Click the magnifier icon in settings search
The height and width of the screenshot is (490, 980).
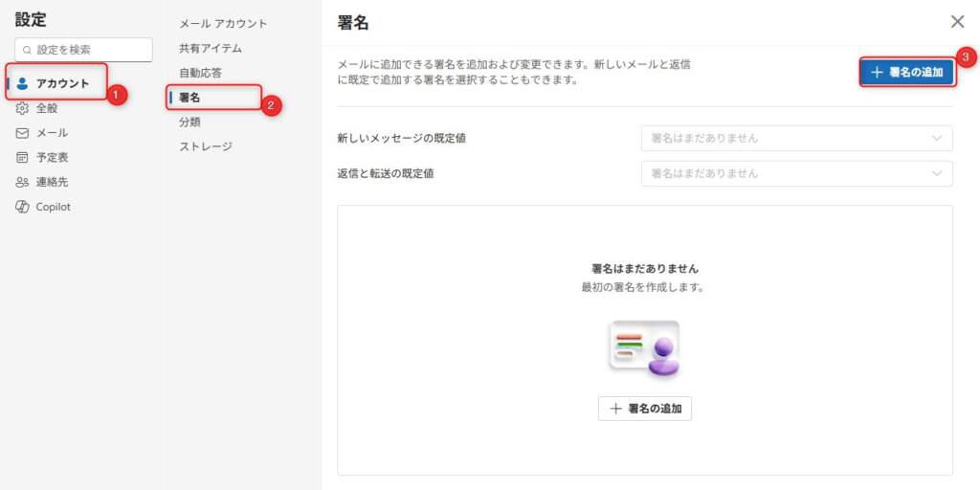click(27, 50)
